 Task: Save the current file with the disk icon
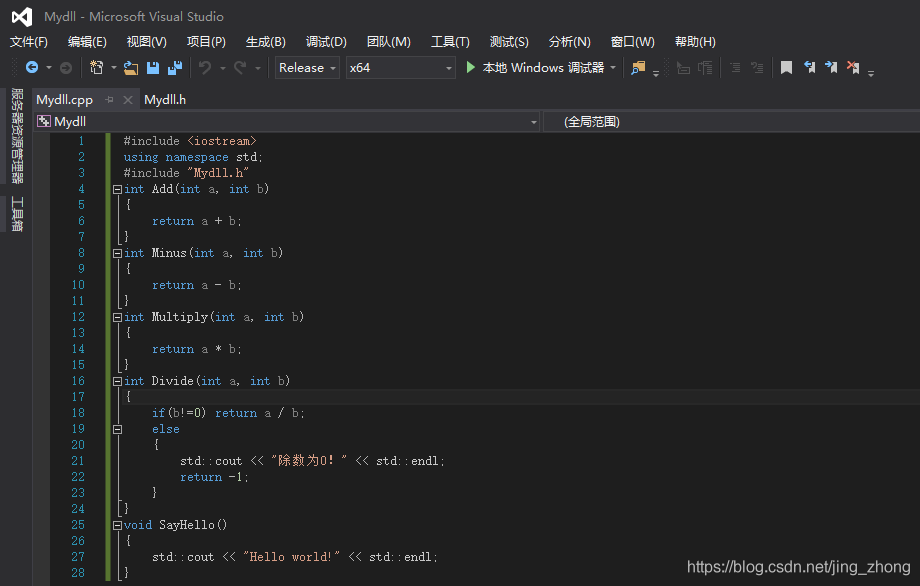(153, 68)
